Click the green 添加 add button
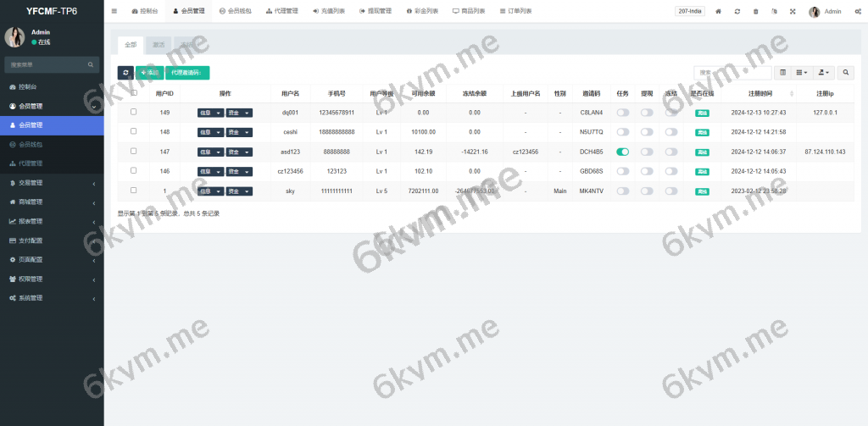The image size is (868, 426). (149, 73)
